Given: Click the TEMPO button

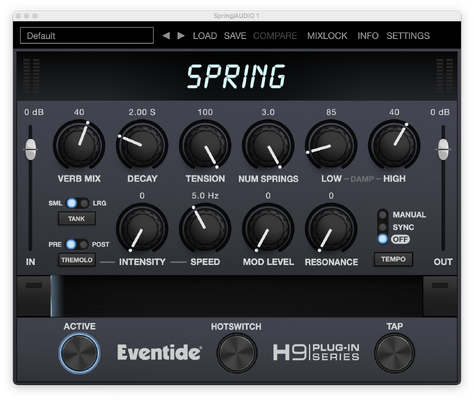Looking at the screenshot, I should [393, 259].
